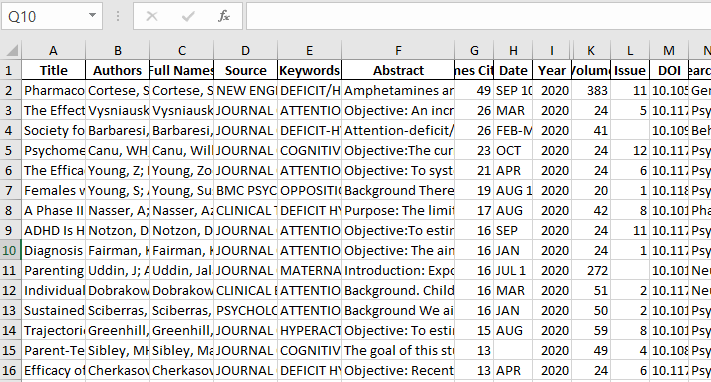This screenshot has height=382, width=711.
Task: Click the Cancel X icon in formula bar
Action: coord(152,16)
